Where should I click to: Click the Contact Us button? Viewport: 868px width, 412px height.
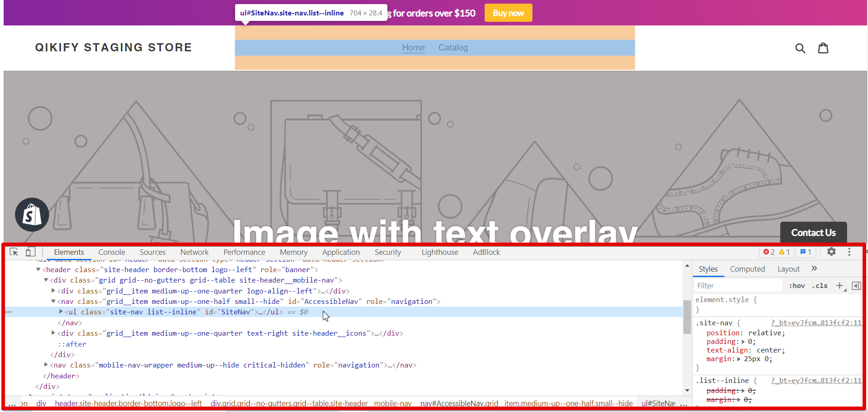click(x=813, y=233)
